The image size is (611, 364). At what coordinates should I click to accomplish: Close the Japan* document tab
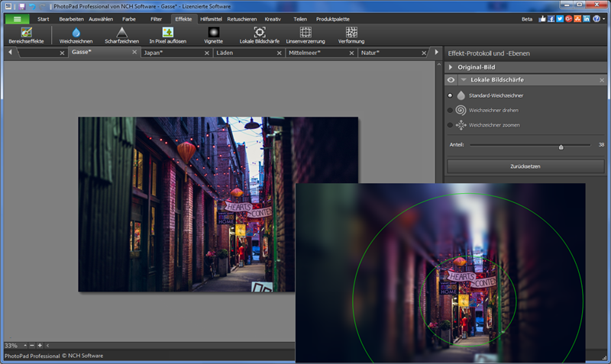pos(207,53)
